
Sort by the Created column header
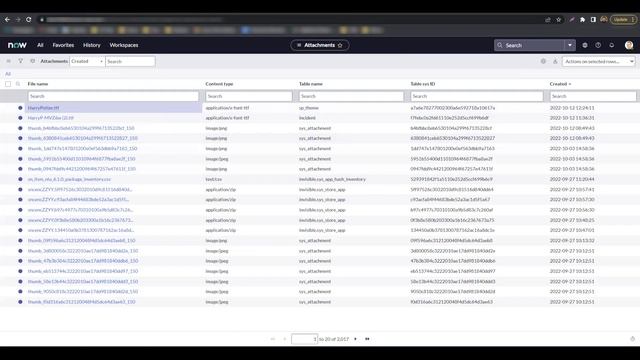(x=560, y=84)
